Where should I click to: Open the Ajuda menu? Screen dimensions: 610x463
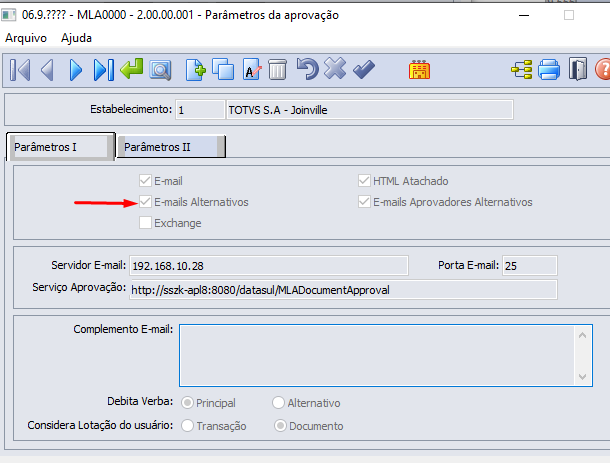(x=76, y=38)
